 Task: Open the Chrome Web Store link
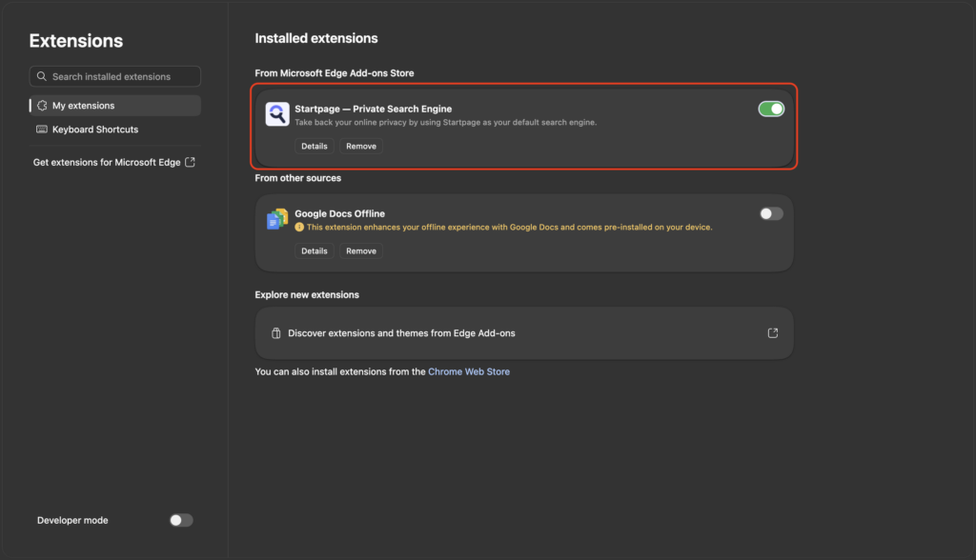point(469,371)
